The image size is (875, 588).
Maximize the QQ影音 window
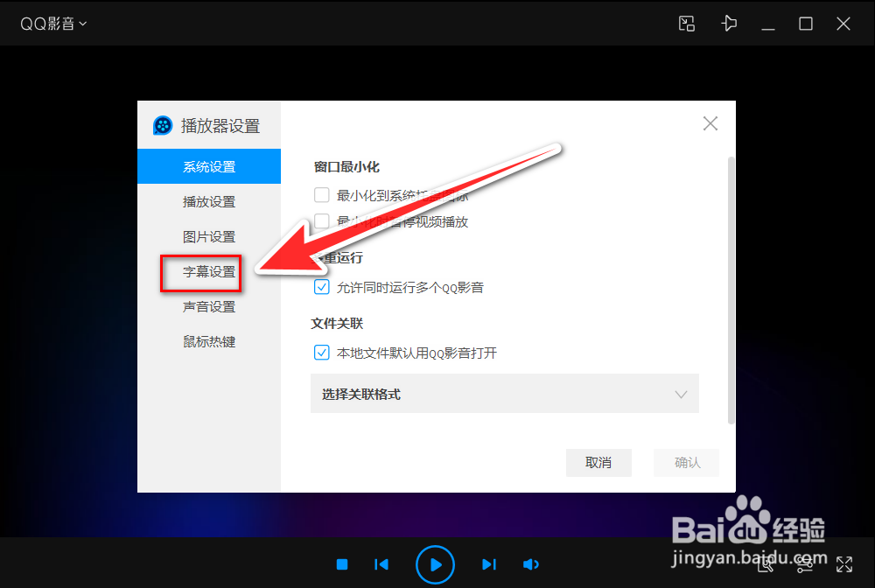[x=805, y=24]
